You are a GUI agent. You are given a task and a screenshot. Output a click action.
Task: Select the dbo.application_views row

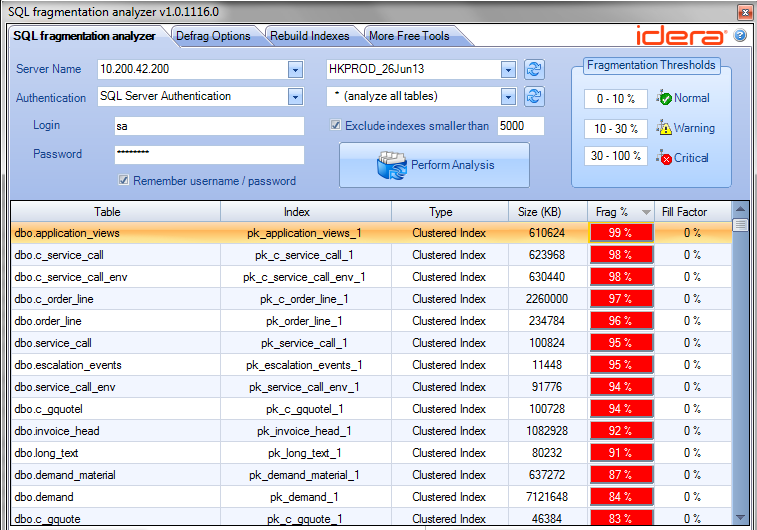point(371,233)
